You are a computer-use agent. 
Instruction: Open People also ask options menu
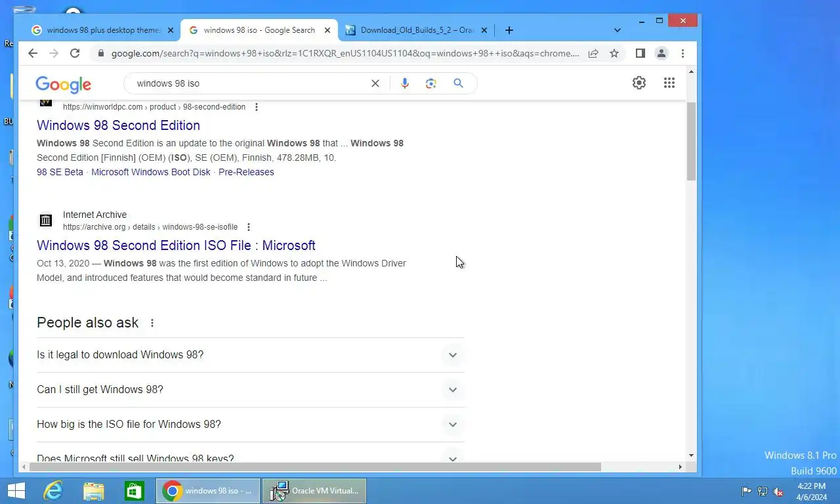[x=152, y=323]
